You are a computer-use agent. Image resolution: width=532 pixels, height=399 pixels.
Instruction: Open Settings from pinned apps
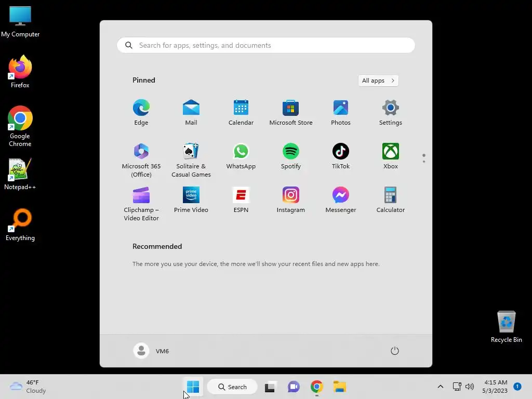(391, 113)
